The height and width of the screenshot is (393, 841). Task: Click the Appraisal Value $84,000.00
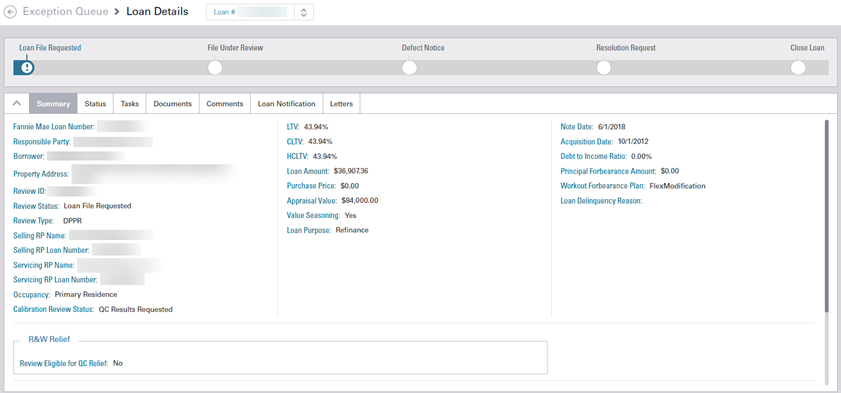pyautogui.click(x=360, y=201)
